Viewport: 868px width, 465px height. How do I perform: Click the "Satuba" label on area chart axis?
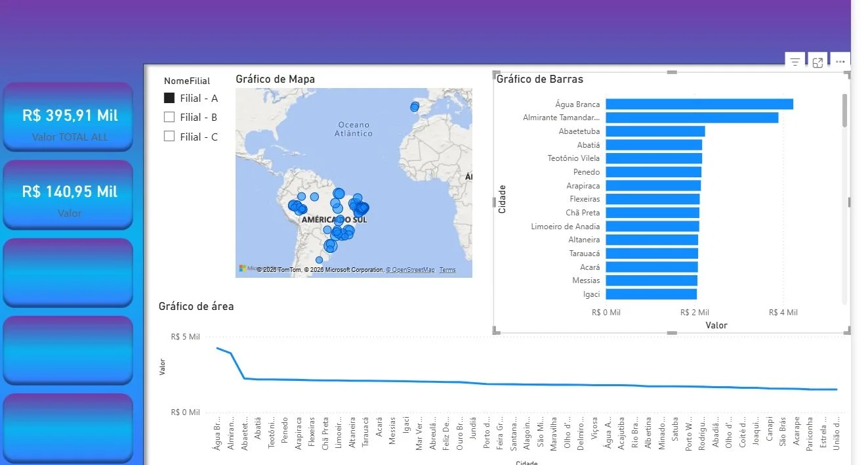[675, 428]
